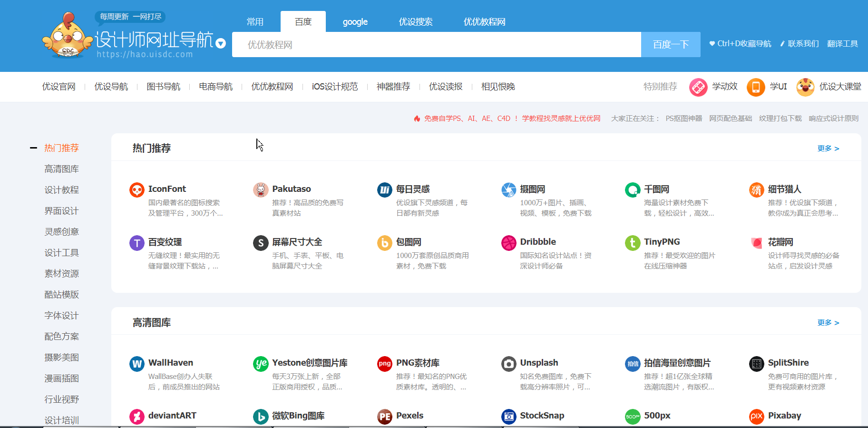Click the Pixabay red icon
Image resolution: width=868 pixels, height=428 pixels.
757,417
